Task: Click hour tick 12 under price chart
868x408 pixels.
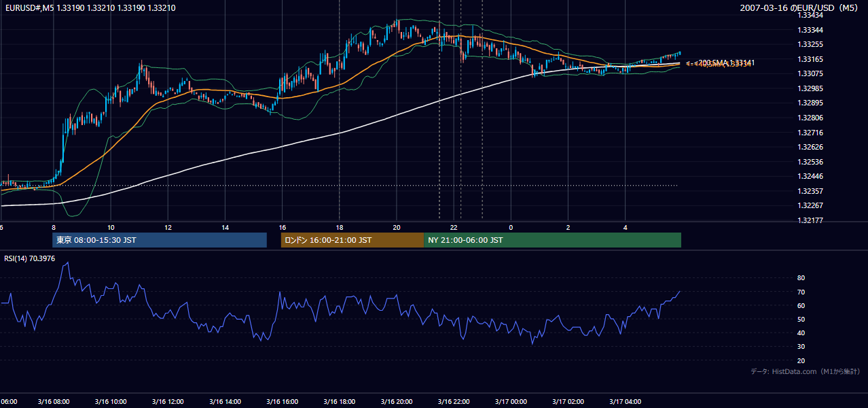Action: 167,228
